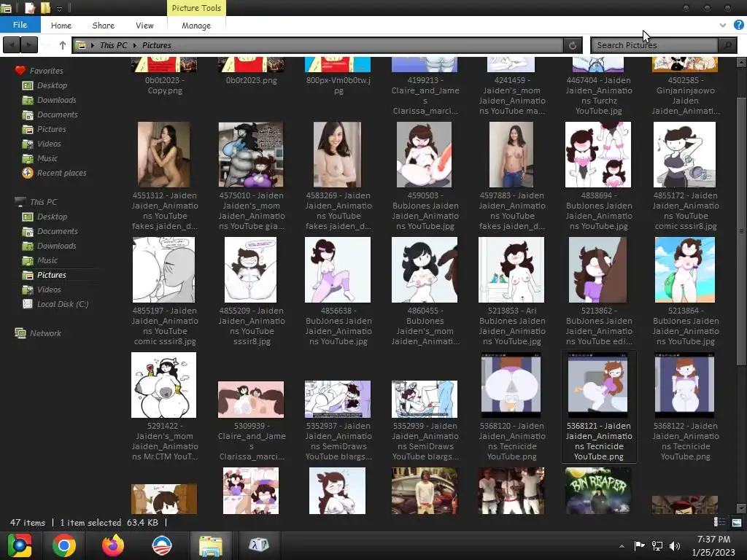This screenshot has width=747, height=560.
Task: Click This PC in the address breadcrumb
Action: pos(113,45)
